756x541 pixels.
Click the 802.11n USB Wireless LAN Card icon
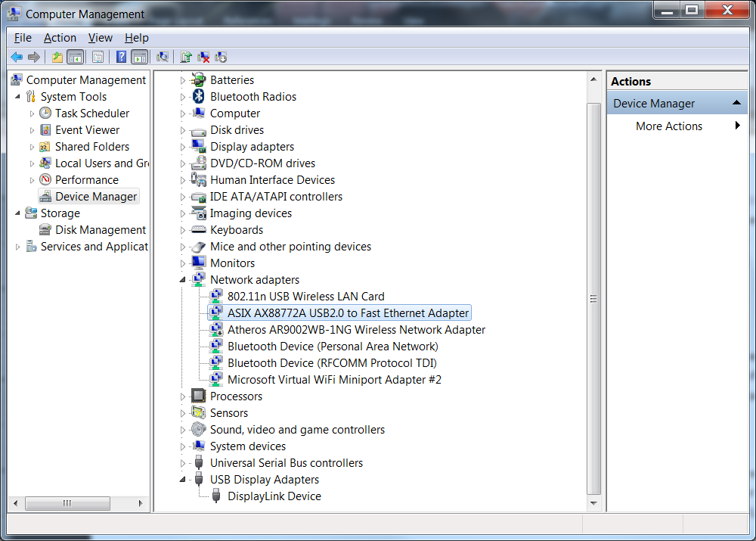216,297
